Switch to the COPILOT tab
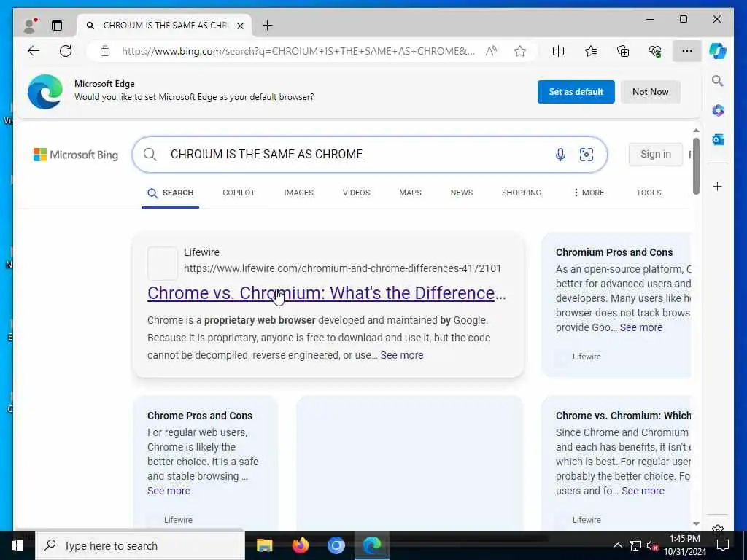This screenshot has width=747, height=560. click(239, 192)
